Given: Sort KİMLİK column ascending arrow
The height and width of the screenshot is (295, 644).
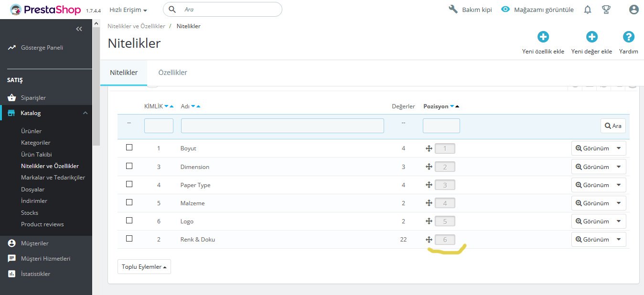Looking at the screenshot, I should click(172, 106).
